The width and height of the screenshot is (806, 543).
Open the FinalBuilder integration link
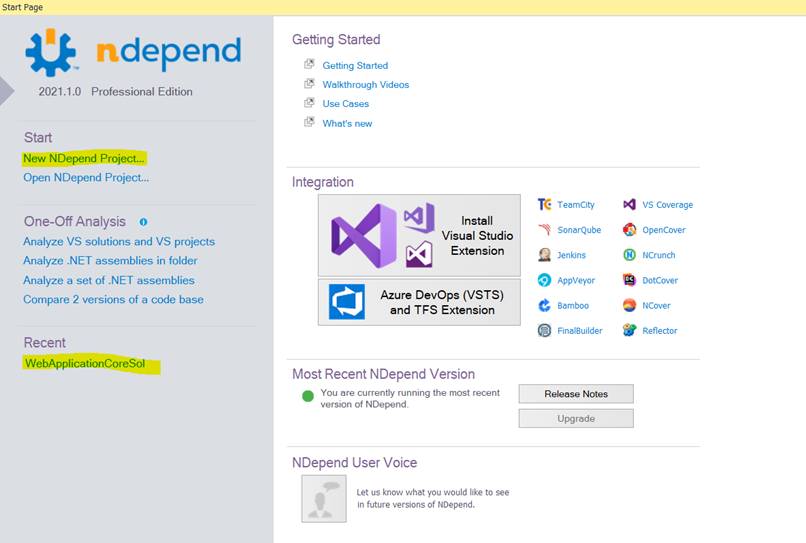pos(580,331)
